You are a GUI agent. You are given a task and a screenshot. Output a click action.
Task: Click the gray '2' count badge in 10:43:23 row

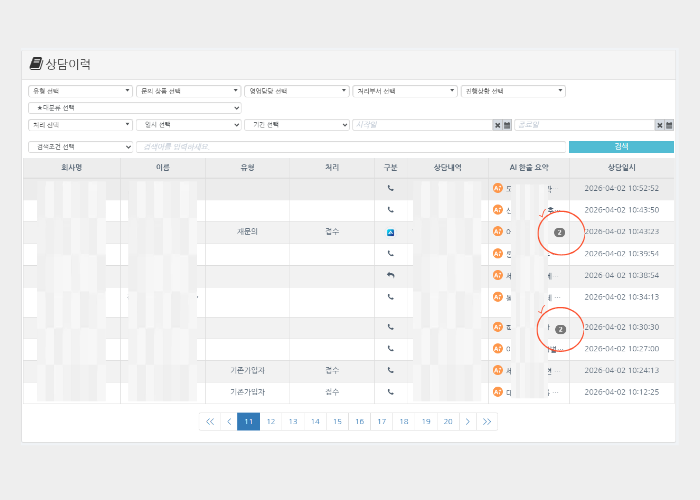pos(560,232)
